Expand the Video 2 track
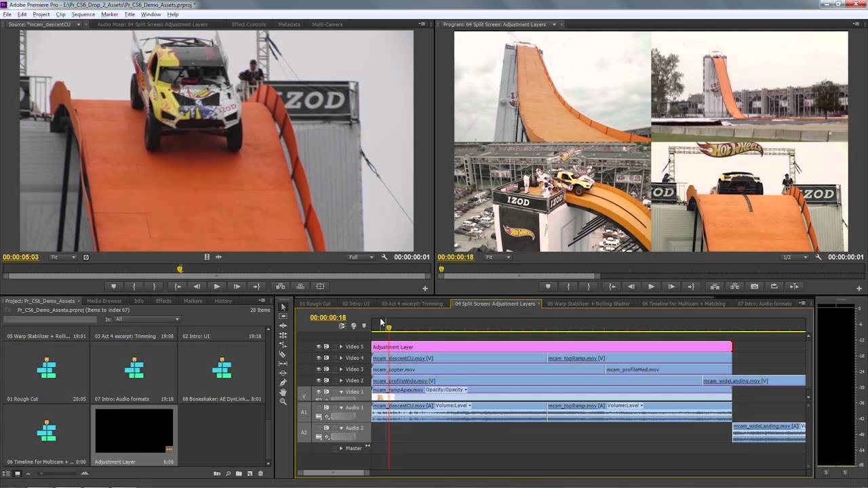Screen dimensions: 868x488 (x=341, y=381)
